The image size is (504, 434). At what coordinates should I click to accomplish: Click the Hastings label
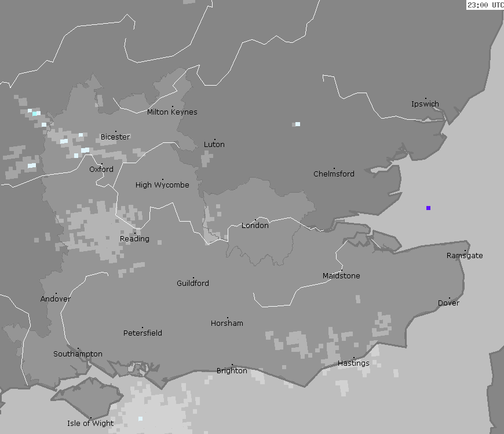point(353,363)
